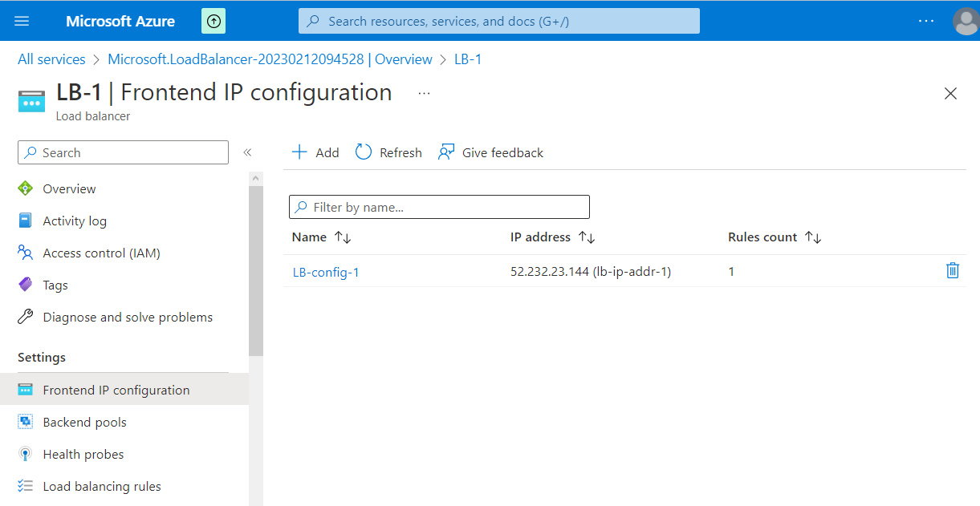Delete LB-config-1 with trash icon
Viewport: 980px width, 506px height.
[953, 271]
